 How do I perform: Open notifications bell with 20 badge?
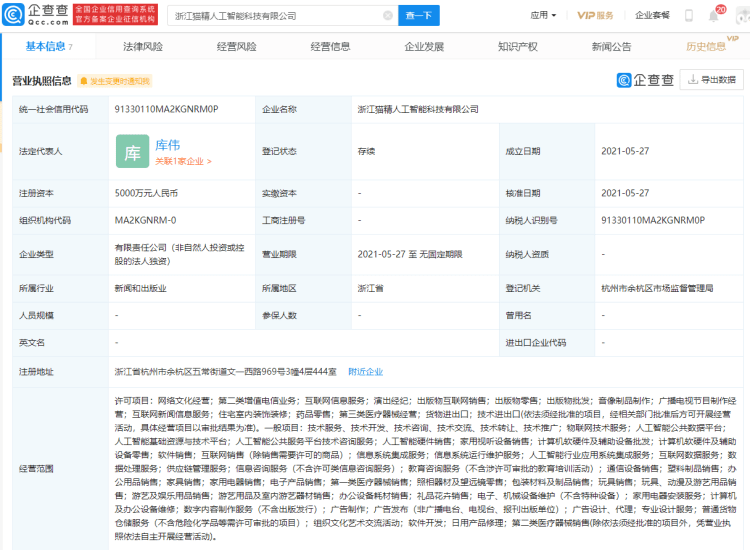[x=716, y=14]
